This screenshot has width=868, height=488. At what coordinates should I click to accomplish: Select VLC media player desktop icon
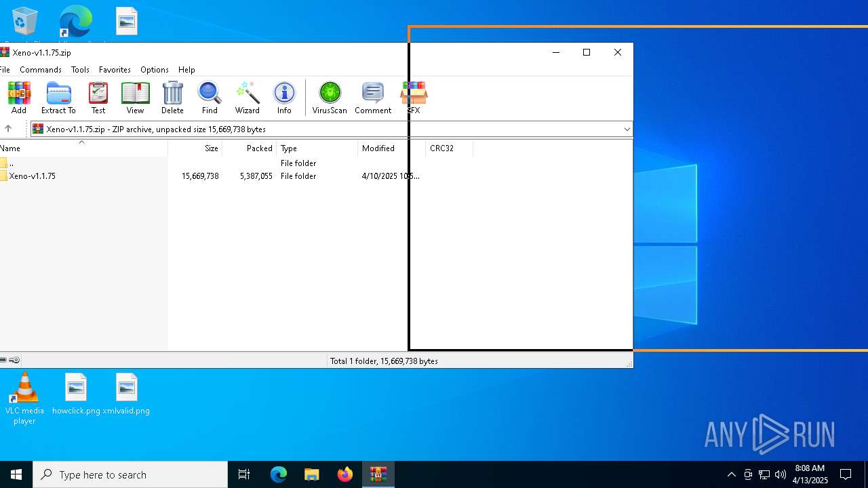(x=24, y=399)
